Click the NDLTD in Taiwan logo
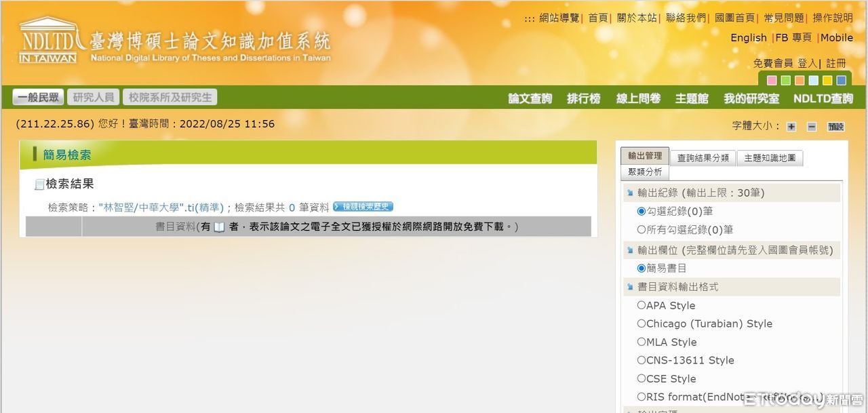 pyautogui.click(x=47, y=41)
